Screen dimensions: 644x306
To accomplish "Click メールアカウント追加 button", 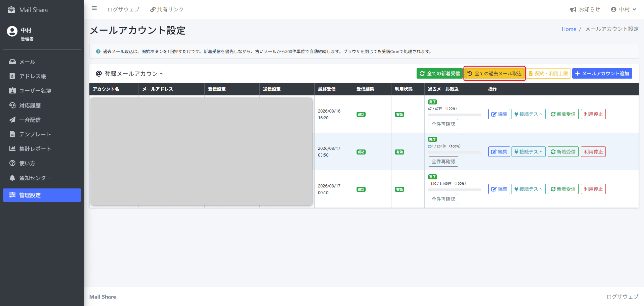I will click(x=602, y=74).
